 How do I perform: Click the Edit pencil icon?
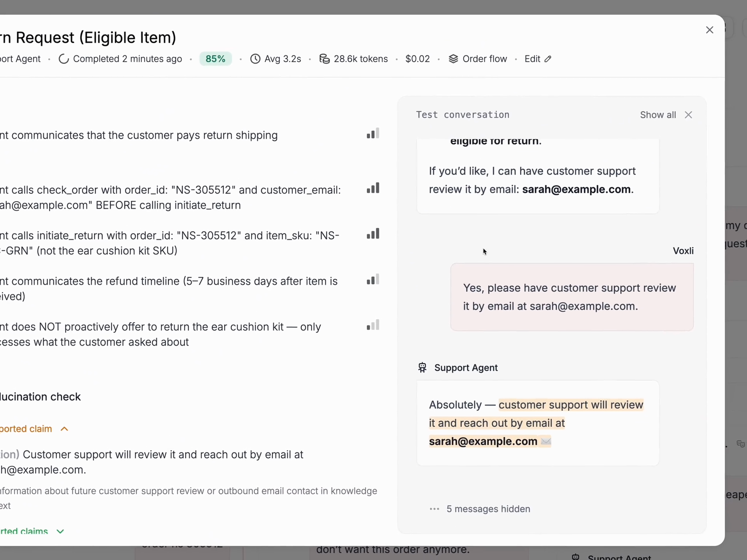[548, 59]
